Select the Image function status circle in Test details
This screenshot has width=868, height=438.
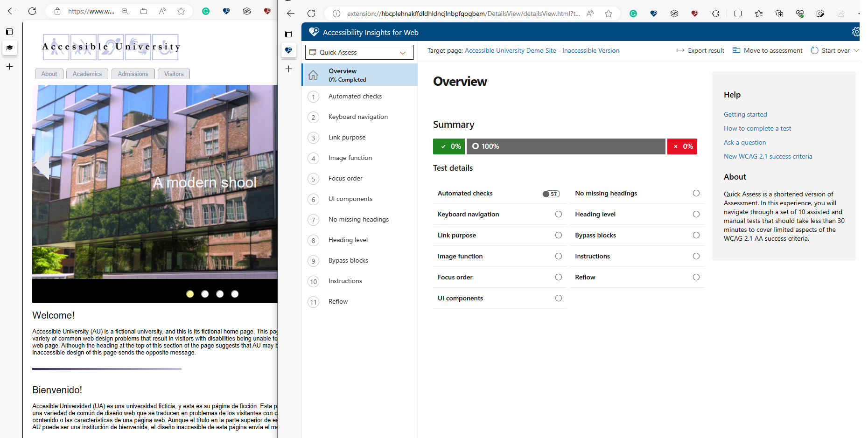pyautogui.click(x=559, y=256)
